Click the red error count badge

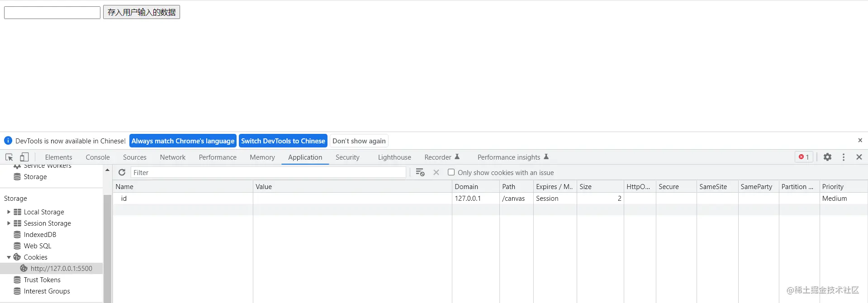[804, 157]
